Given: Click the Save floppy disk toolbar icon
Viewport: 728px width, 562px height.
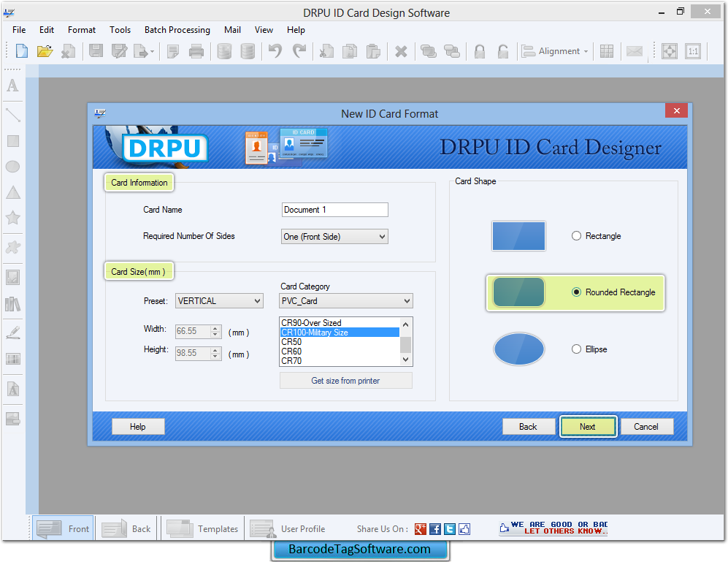Looking at the screenshot, I should coord(96,51).
